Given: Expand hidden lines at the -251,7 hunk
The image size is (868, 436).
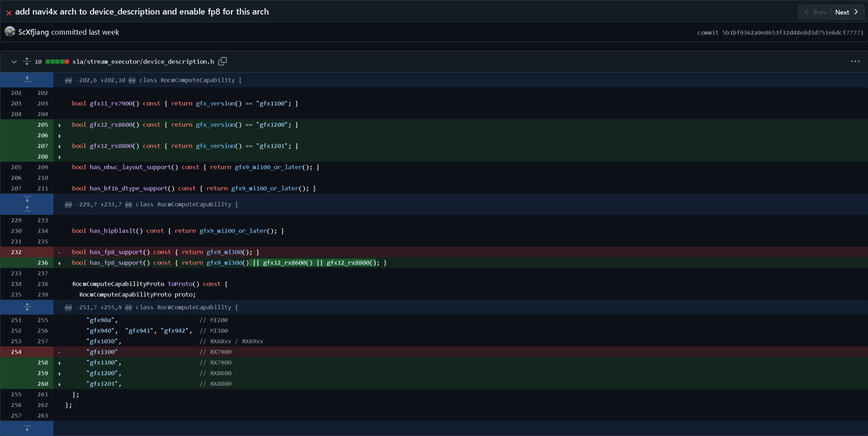Looking at the screenshot, I should [27, 307].
